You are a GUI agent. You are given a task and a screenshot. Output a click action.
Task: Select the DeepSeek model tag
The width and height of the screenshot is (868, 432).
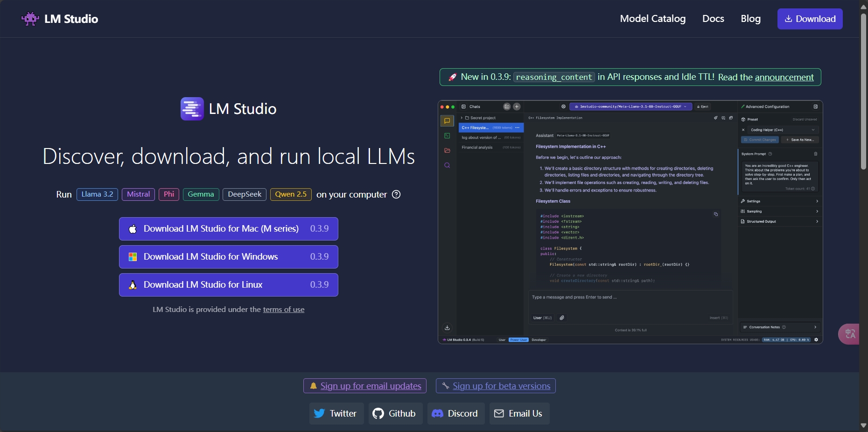[x=245, y=194]
